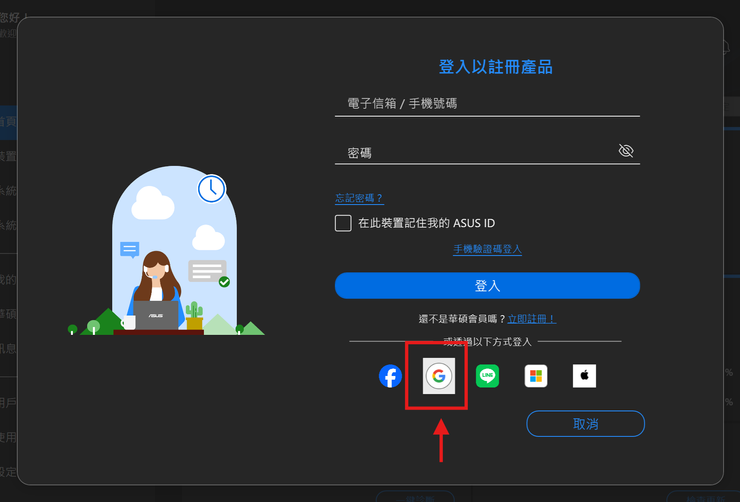Log in using the LINE icon
The height and width of the screenshot is (502, 740).
click(x=487, y=376)
